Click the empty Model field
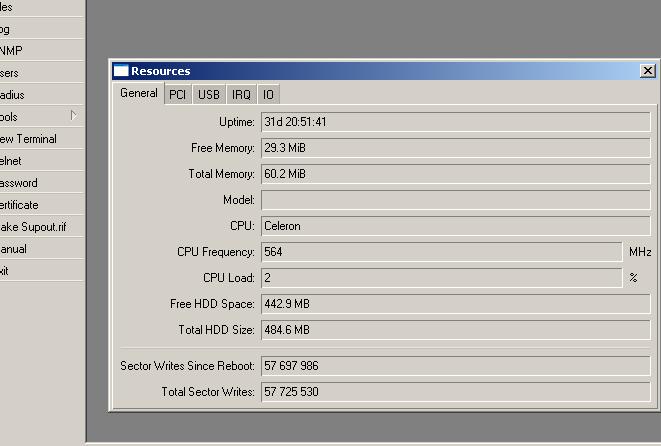Screen dimensions: 661x446 click(456, 200)
